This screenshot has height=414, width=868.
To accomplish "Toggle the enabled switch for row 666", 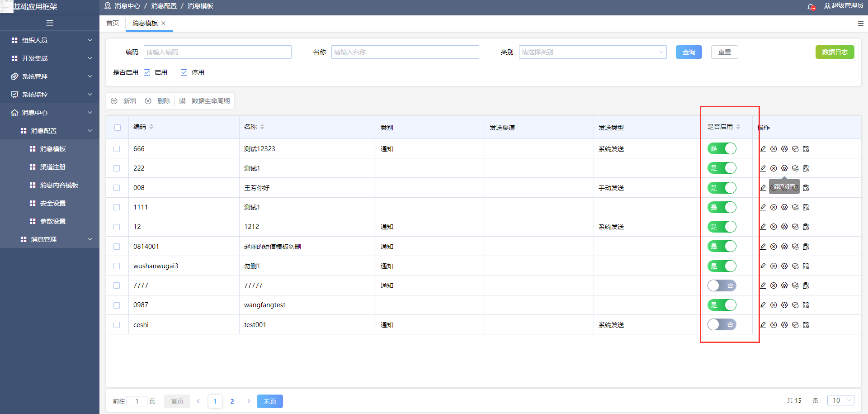I will coord(722,148).
